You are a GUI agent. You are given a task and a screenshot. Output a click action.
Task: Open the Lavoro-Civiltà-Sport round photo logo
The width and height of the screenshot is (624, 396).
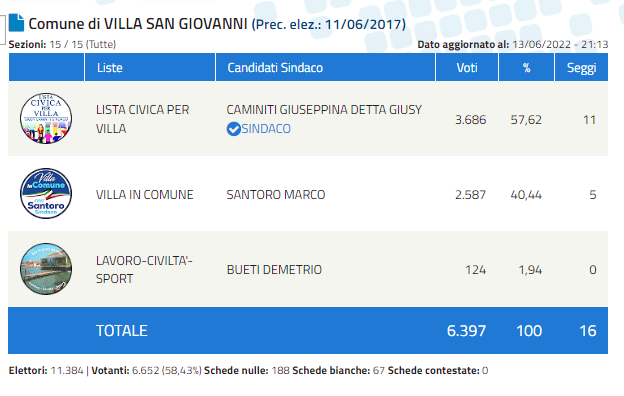tap(46, 269)
